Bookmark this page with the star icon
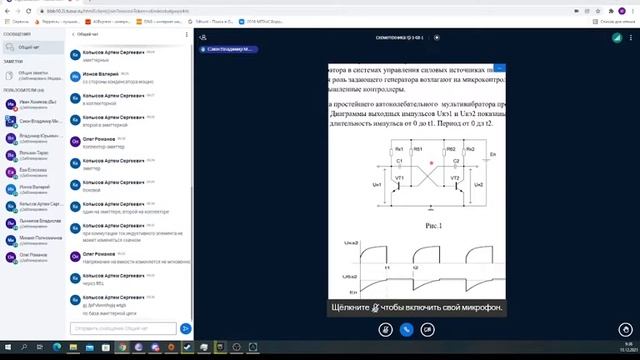The height and width of the screenshot is (360, 640). pyautogui.click(x=598, y=11)
